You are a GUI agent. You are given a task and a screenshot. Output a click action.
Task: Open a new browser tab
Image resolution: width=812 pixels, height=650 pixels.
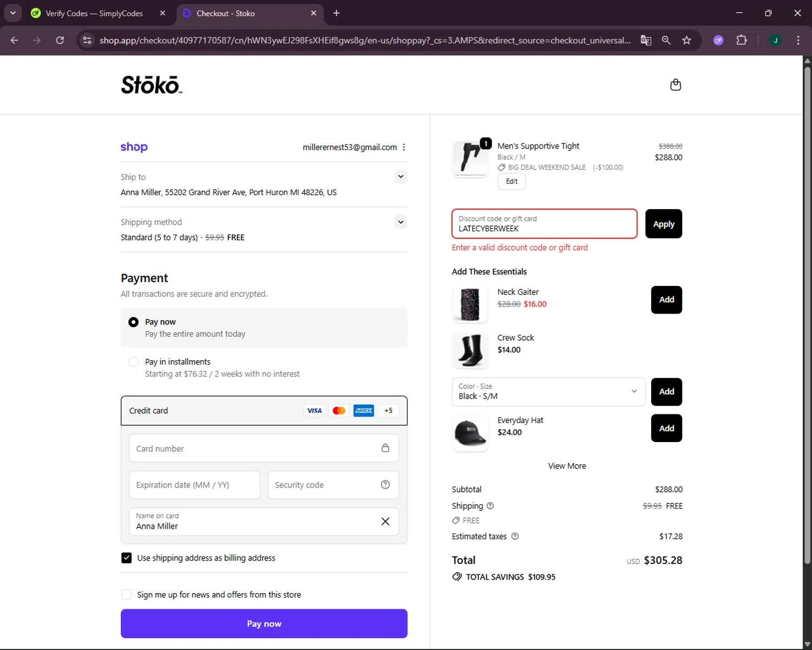[x=336, y=13]
